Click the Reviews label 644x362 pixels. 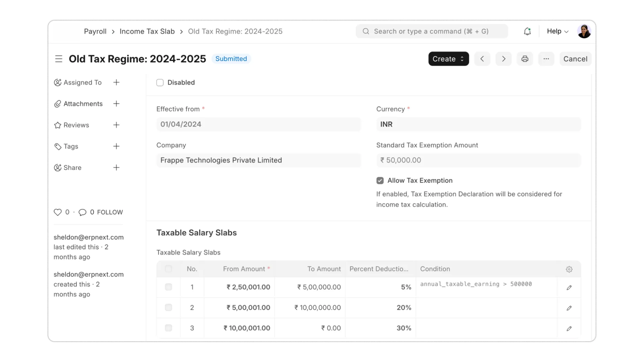(x=76, y=125)
